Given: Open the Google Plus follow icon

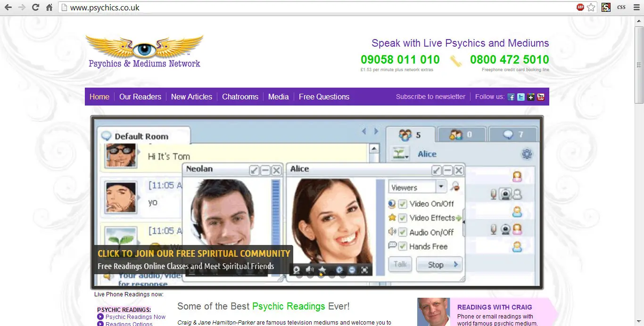Looking at the screenshot, I should tap(531, 97).
